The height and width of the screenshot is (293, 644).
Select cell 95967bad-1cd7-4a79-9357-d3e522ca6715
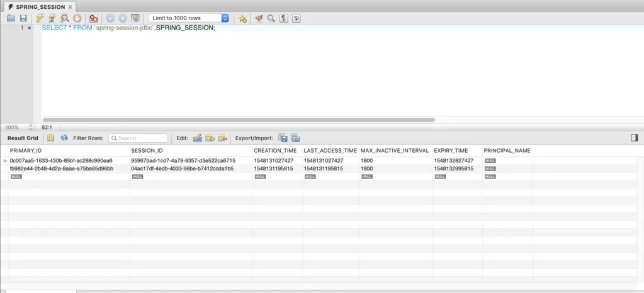[191, 160]
